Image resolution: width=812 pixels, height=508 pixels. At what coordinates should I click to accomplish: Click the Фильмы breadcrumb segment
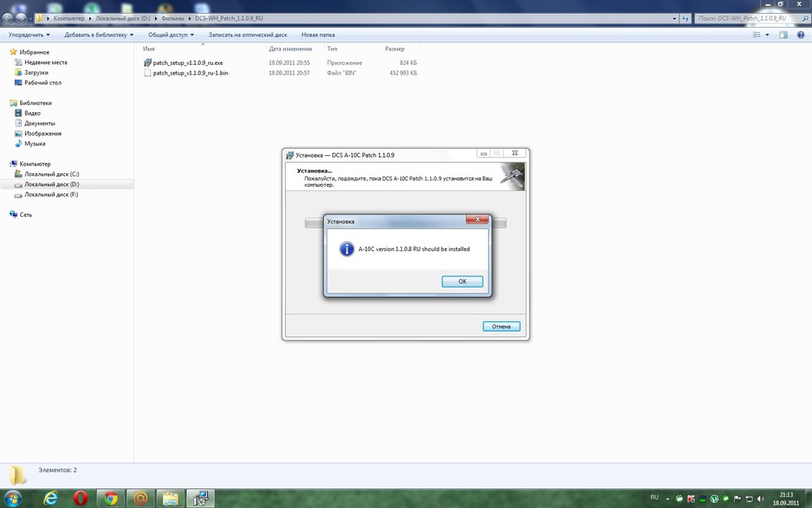coord(172,18)
